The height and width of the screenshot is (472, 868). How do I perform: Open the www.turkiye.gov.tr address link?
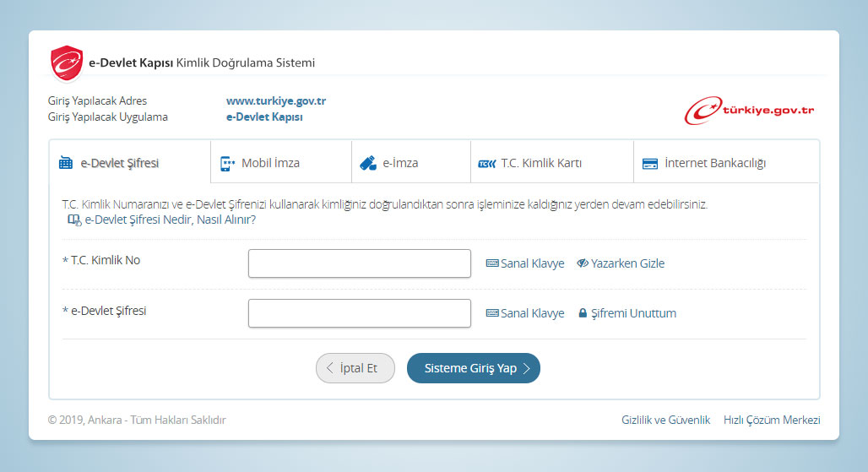[275, 100]
